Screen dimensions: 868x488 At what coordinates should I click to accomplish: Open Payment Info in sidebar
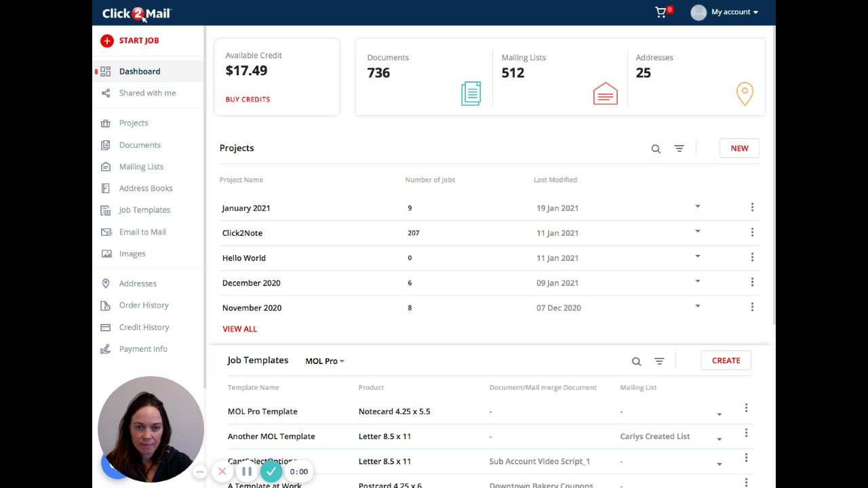(143, 349)
